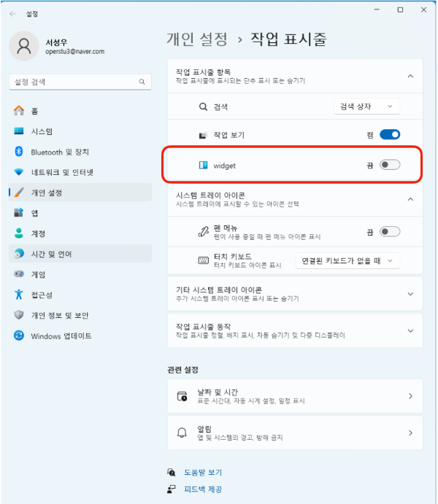Open 알림 chevron arrow

[410, 433]
